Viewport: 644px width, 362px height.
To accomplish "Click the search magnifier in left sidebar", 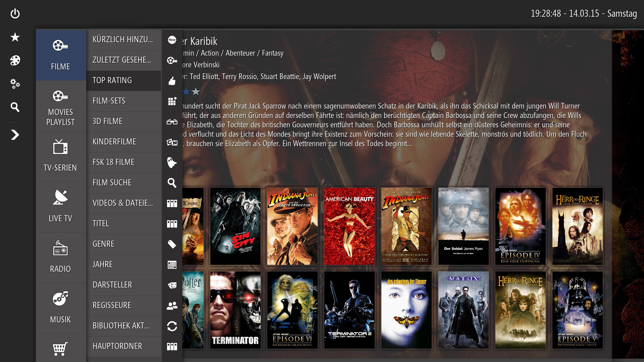I will [x=15, y=107].
